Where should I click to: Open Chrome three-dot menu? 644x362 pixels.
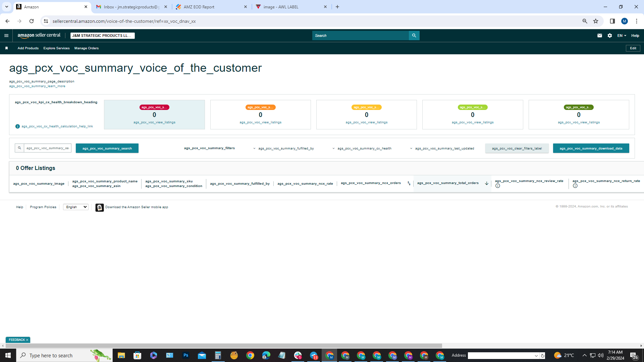[637, 21]
